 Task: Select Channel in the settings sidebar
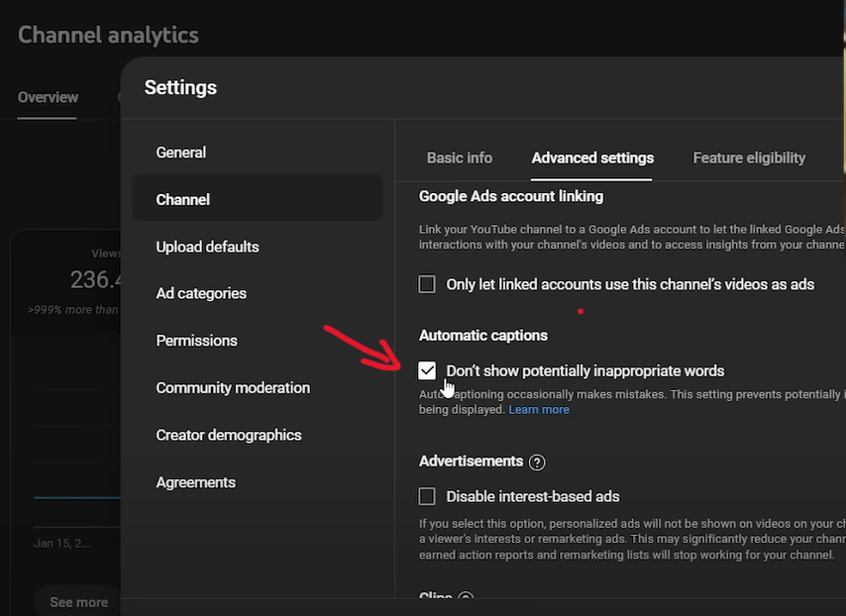pos(183,200)
